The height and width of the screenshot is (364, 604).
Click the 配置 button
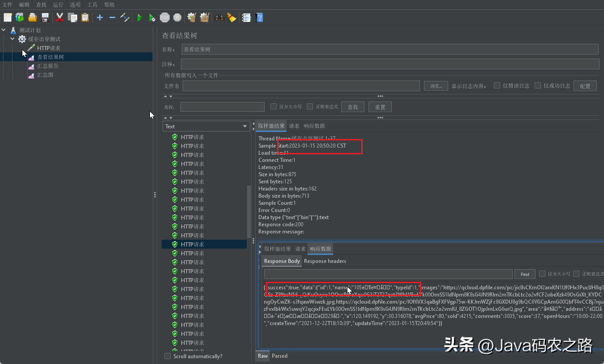[x=585, y=86]
